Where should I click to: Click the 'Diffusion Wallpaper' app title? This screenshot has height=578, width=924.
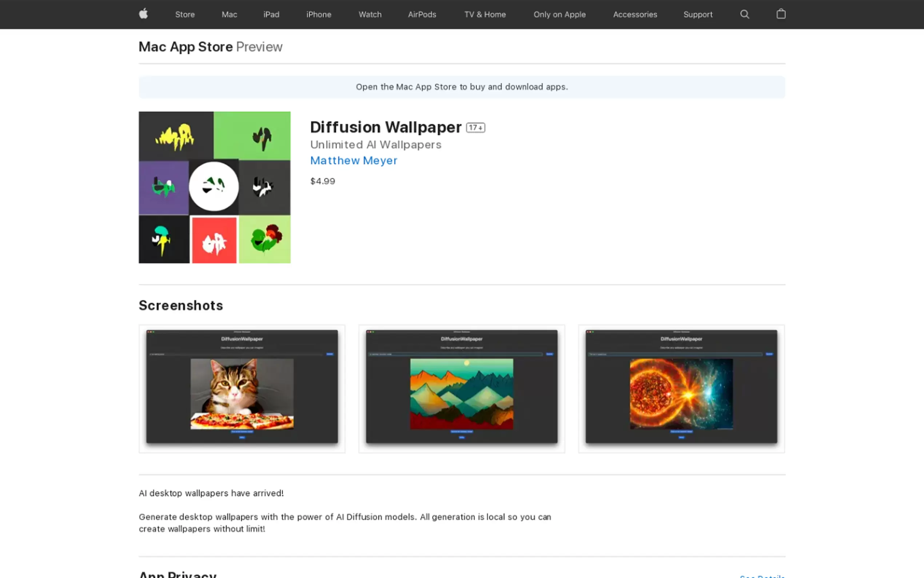coord(386,127)
